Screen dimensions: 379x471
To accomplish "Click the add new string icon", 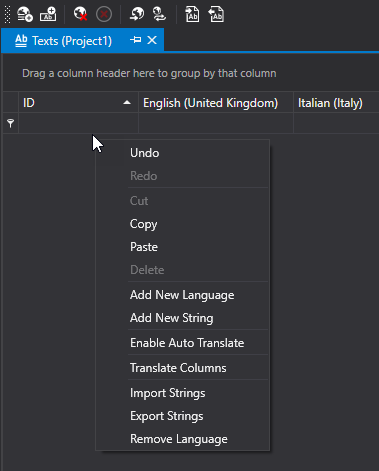I will click(x=48, y=14).
